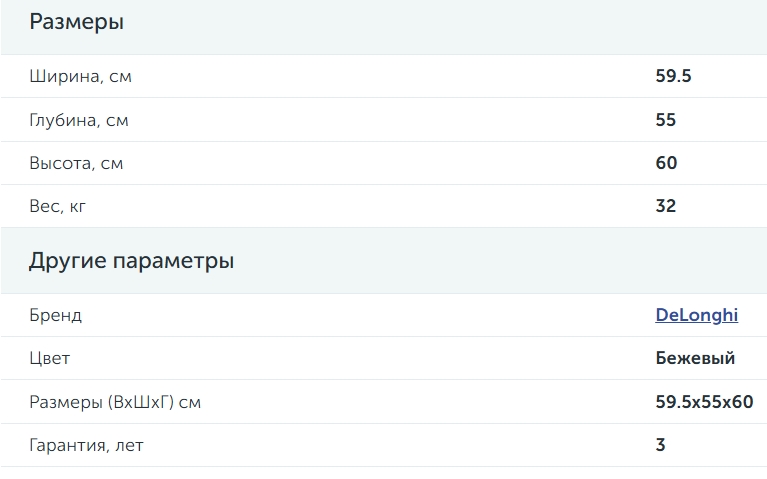Viewport: 767px width, 479px height.
Task: Select the Гарантия, лет label
Action: (87, 445)
